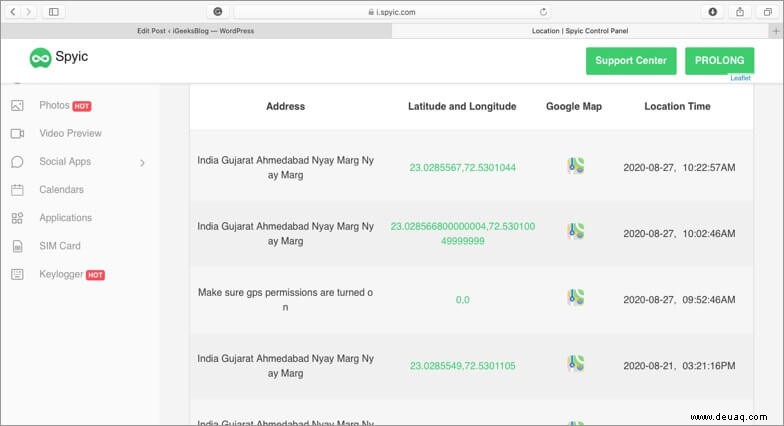Show all tabs overview icon
The height and width of the screenshot is (426, 784).
(x=768, y=12)
